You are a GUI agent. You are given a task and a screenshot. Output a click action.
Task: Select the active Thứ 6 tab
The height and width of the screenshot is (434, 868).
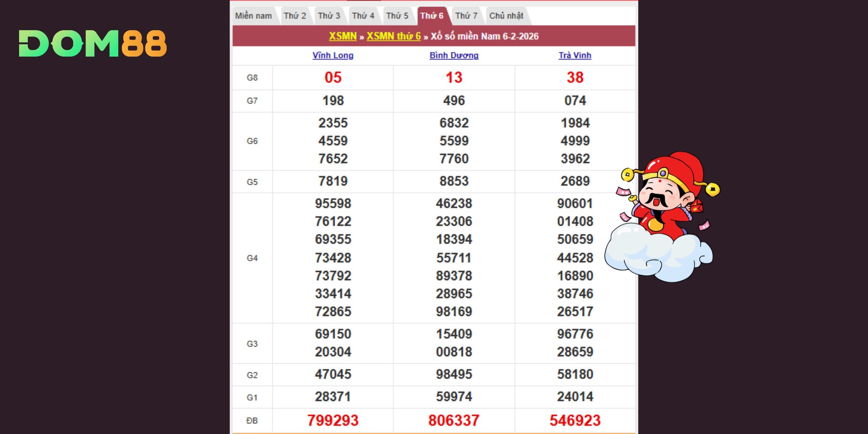tap(432, 16)
